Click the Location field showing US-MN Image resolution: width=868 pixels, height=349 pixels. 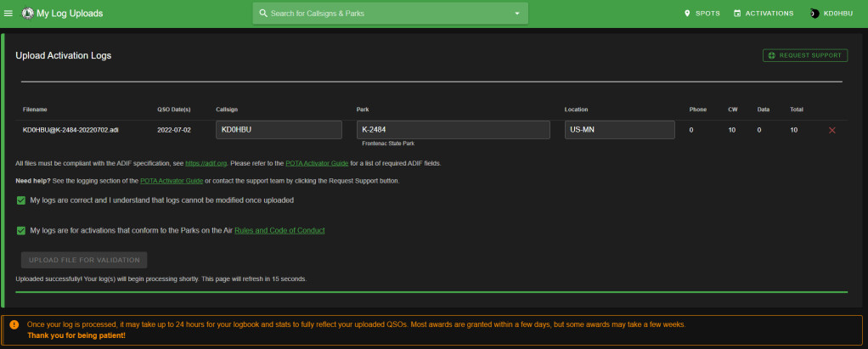(x=619, y=130)
